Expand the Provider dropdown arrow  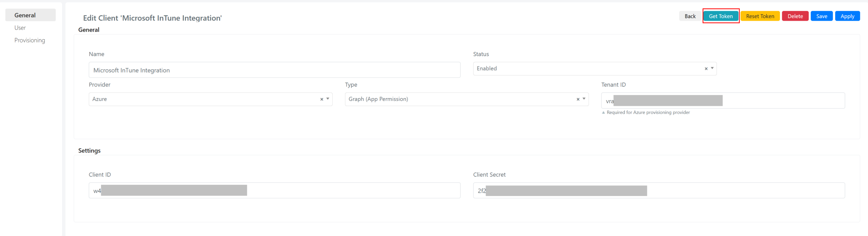click(x=328, y=99)
